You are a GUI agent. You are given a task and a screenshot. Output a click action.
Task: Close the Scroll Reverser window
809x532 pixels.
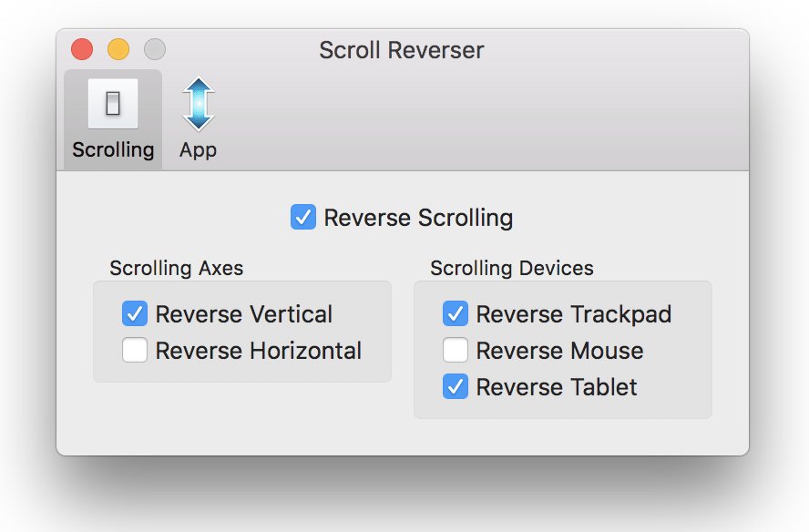(x=82, y=49)
